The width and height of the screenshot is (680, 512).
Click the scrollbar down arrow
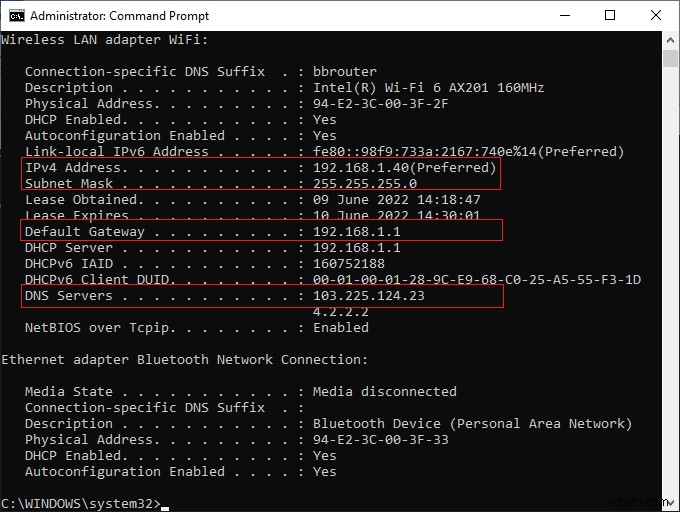click(x=671, y=503)
